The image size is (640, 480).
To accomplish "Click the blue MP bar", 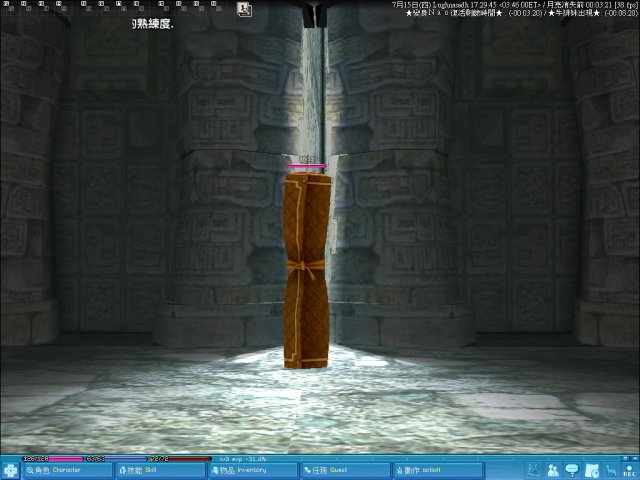I will point(116,459).
